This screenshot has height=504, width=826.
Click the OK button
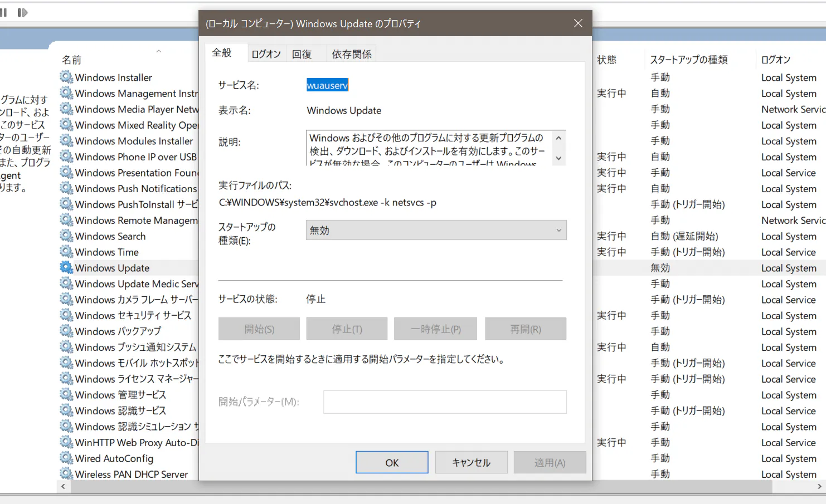(x=392, y=462)
